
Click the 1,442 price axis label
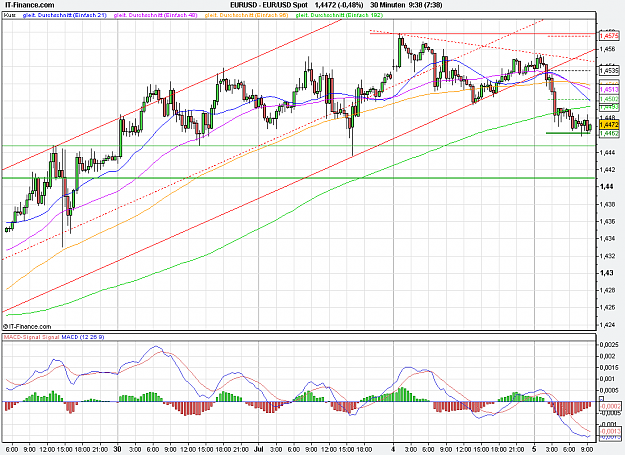608,170
